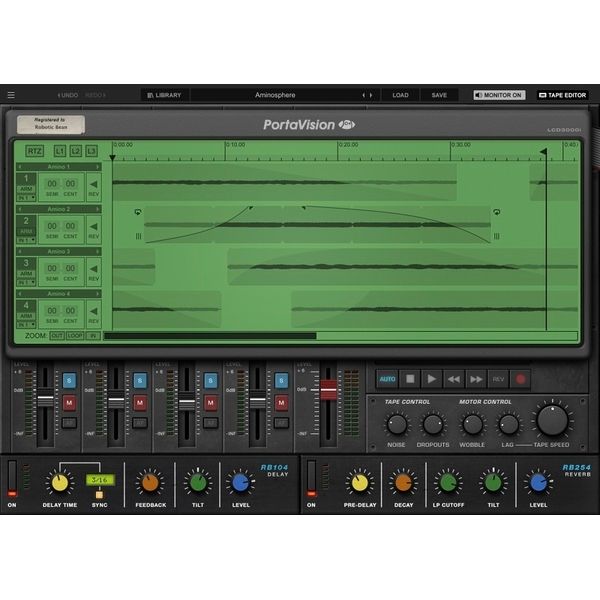This screenshot has width=600, height=600.
Task: Grab the right clip trim handle on track 2
Action: 497,236
